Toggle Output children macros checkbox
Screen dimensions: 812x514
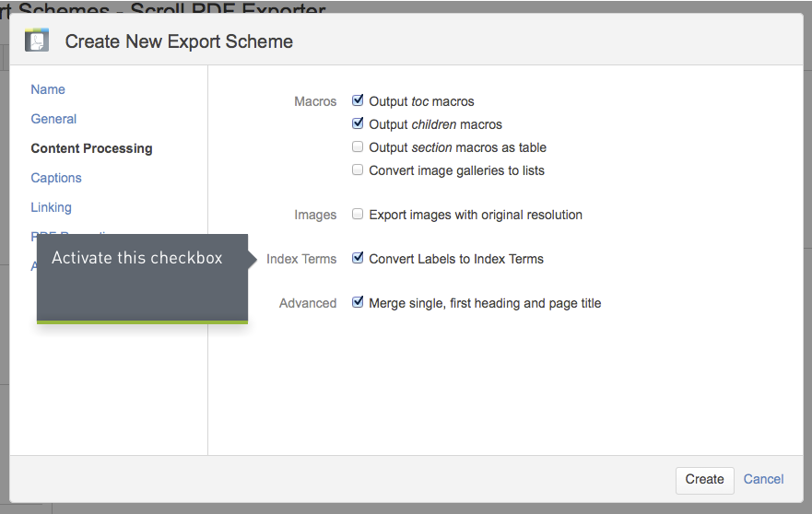(358, 123)
